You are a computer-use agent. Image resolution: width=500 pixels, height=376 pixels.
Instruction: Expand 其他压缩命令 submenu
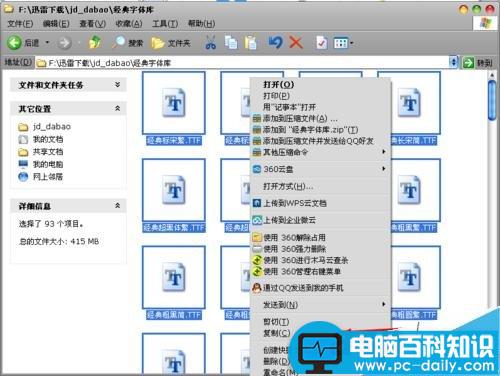(x=320, y=152)
